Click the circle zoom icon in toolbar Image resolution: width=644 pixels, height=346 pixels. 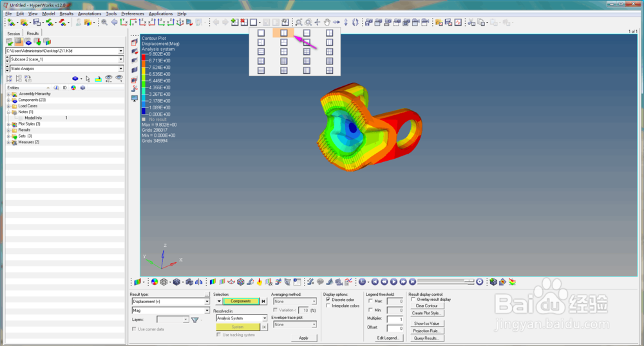(x=308, y=23)
